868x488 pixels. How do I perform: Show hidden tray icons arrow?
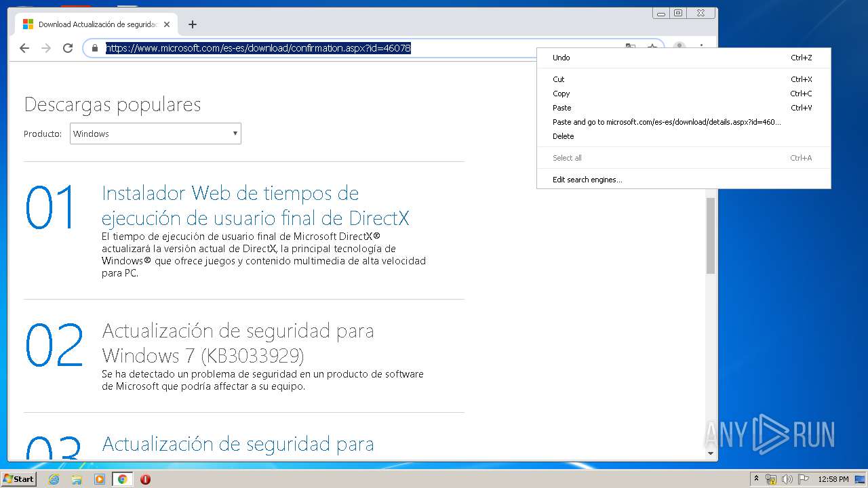[756, 479]
